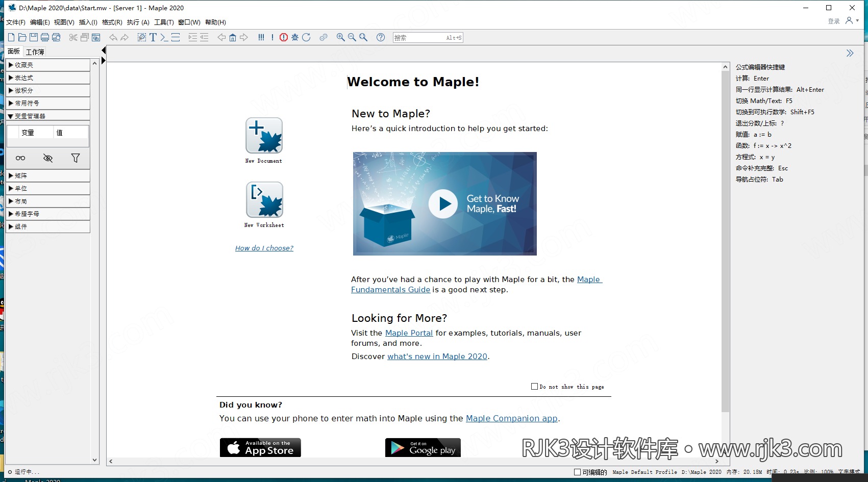Image resolution: width=868 pixels, height=482 pixels.
Task: Toggle the 可编辑的 checkbox in status bar
Action: [577, 472]
